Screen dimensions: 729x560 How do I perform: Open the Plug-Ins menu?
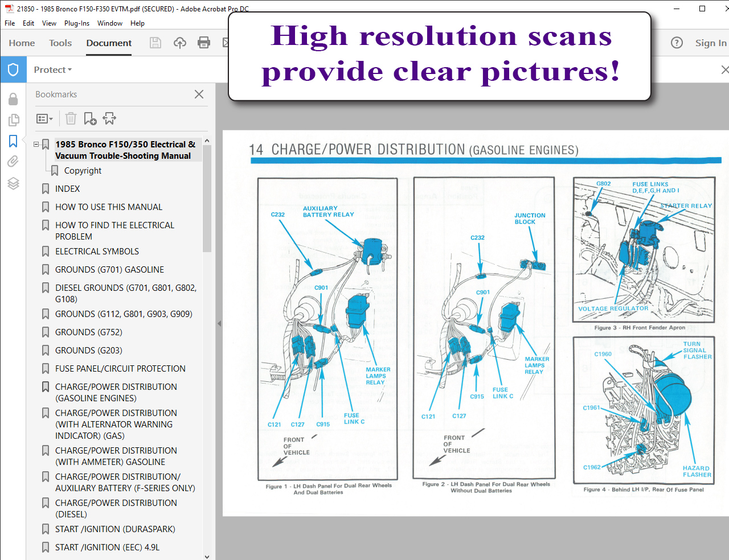[77, 23]
